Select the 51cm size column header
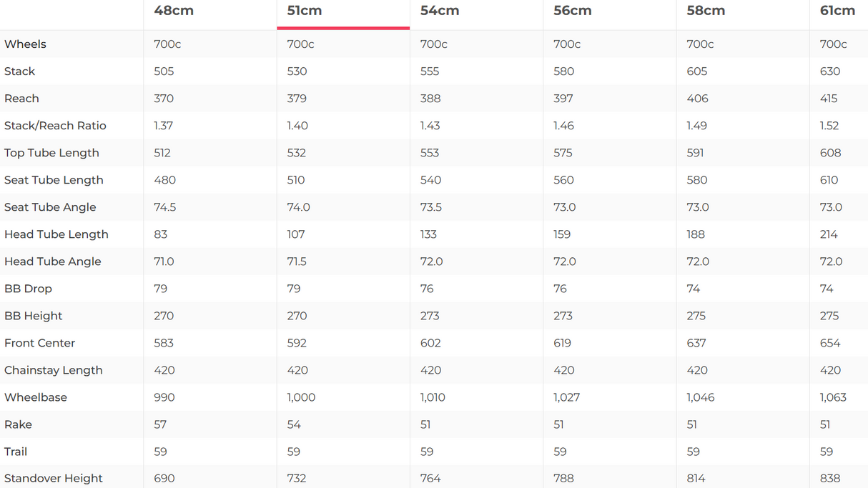 tap(305, 11)
